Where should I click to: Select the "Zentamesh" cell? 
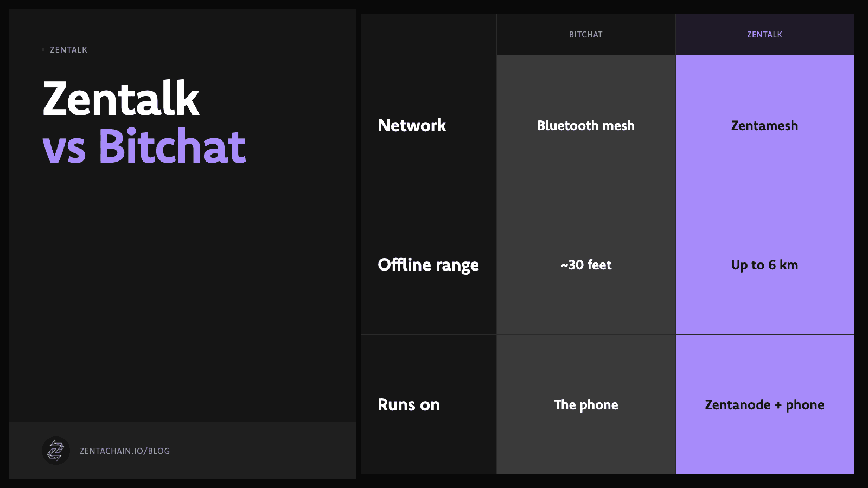pyautogui.click(x=765, y=125)
